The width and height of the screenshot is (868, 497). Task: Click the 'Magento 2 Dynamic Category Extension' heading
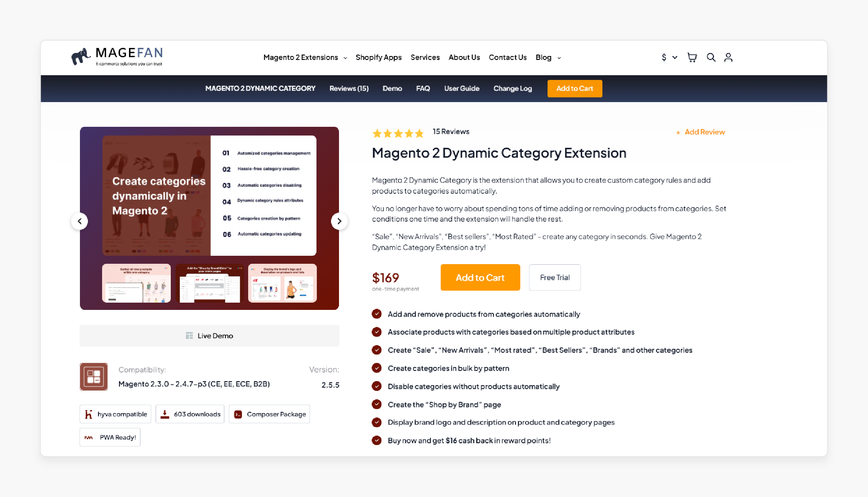[499, 153]
